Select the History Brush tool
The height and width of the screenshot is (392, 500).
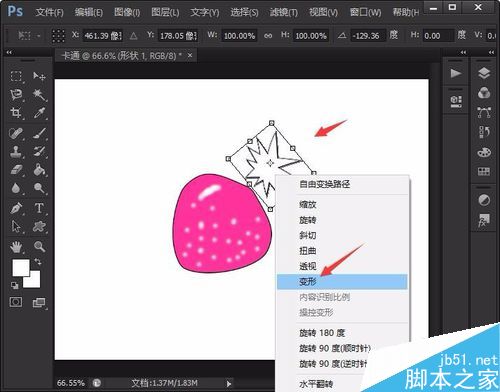pos(39,151)
